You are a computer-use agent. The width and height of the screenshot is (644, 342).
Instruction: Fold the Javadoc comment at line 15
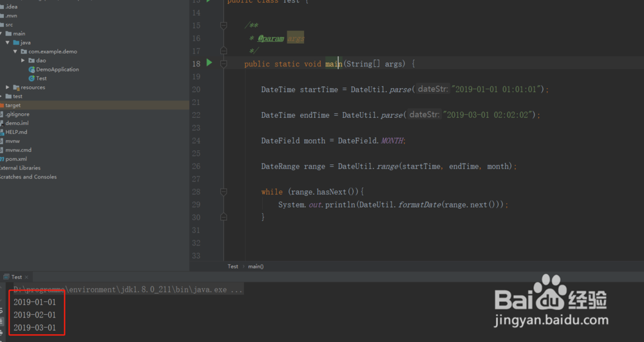coord(223,26)
